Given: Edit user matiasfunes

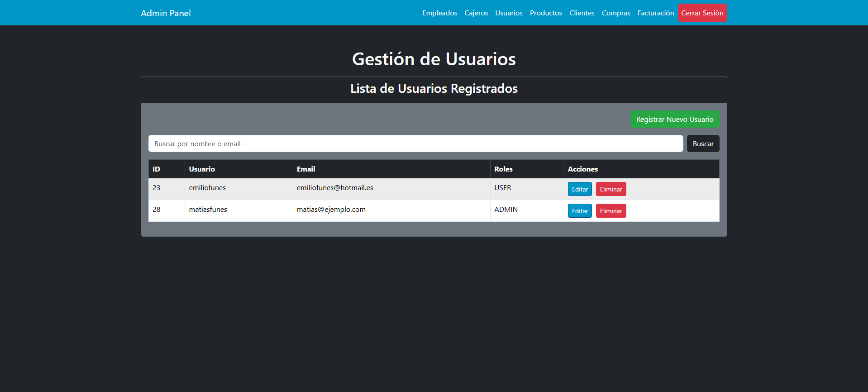Looking at the screenshot, I should (x=580, y=211).
